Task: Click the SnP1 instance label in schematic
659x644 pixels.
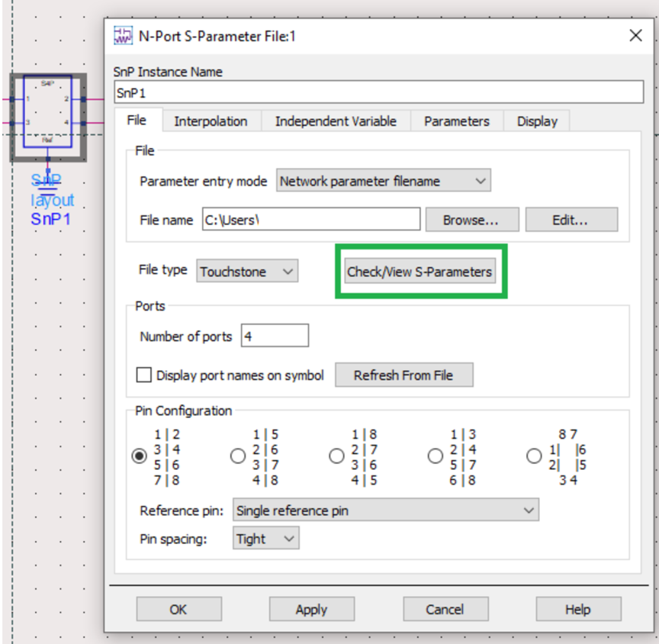Action: (x=50, y=219)
